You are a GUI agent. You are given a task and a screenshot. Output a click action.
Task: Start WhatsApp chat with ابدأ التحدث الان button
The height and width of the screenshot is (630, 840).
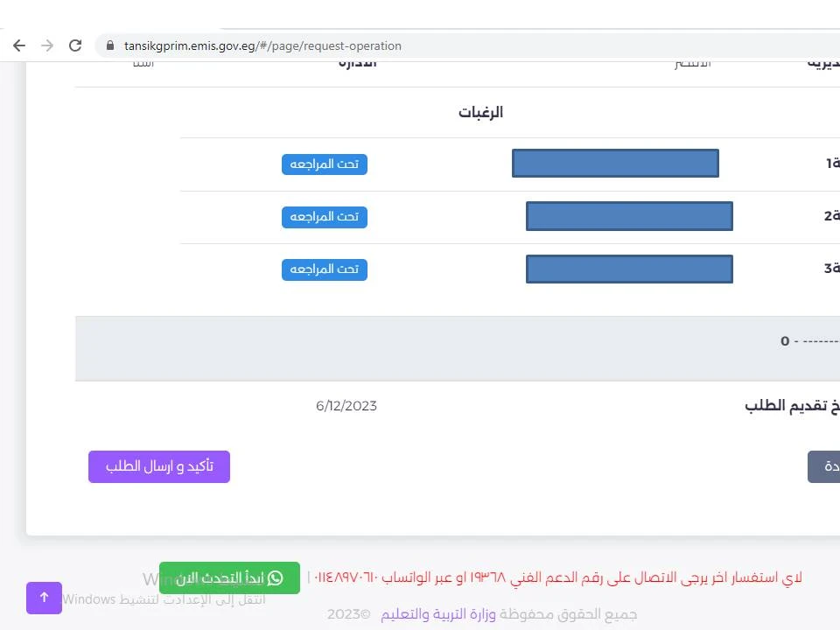click(x=229, y=578)
